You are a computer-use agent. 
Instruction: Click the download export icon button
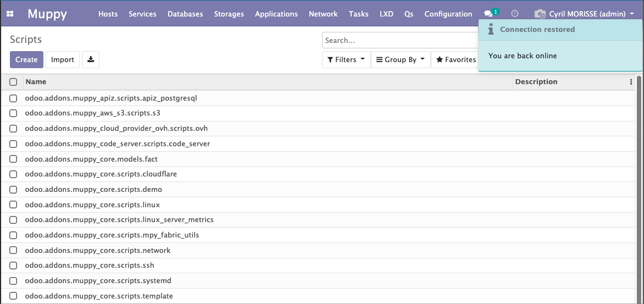91,59
